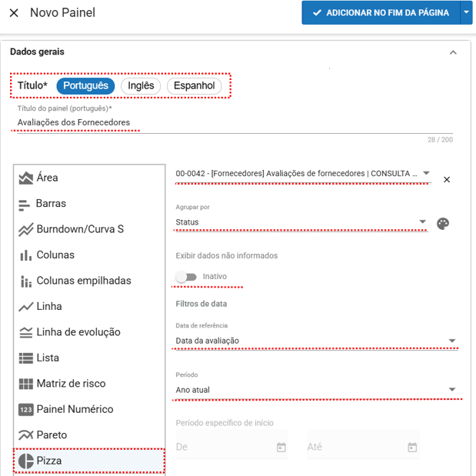Toggle the Exibir dados não informados switch
The image size is (476, 476).
click(x=186, y=277)
